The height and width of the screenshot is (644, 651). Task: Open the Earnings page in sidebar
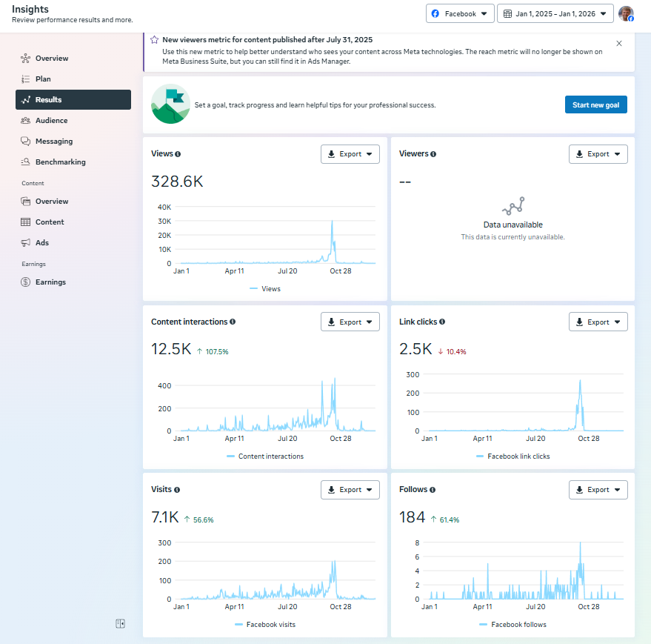click(x=50, y=282)
